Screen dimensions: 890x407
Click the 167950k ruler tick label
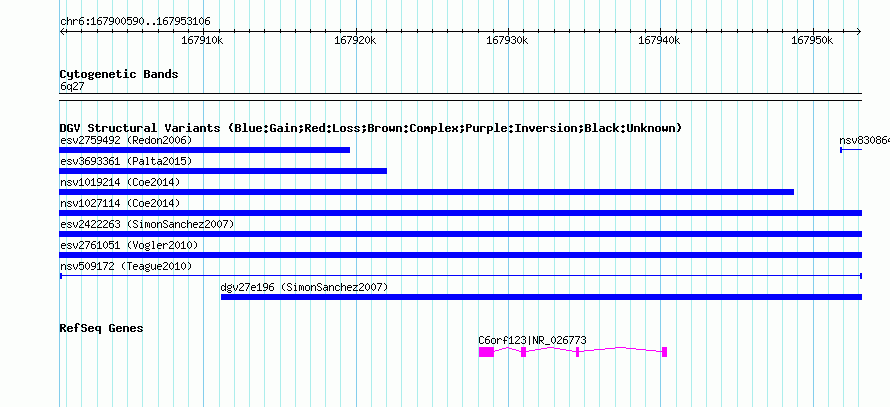[x=812, y=41]
